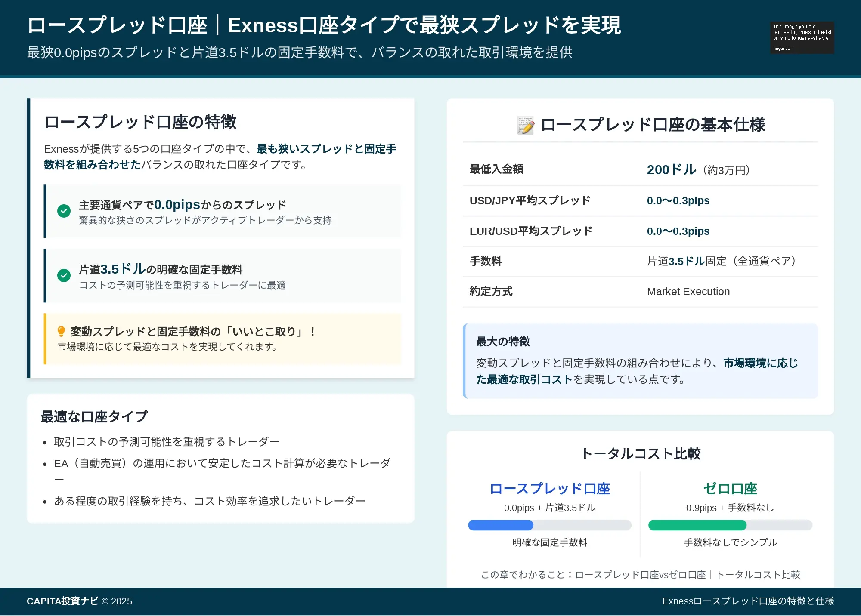
Task: Click the text 0.0pips + 片道3.5ドル
Action: coord(550,508)
